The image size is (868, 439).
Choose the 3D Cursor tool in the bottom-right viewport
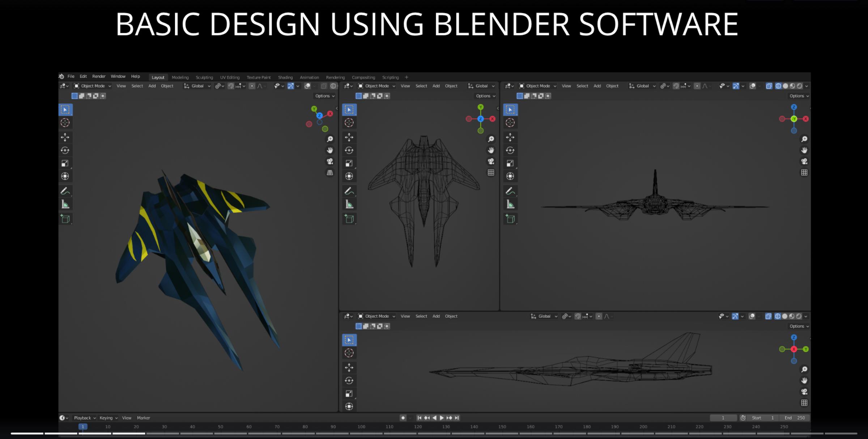[349, 353]
